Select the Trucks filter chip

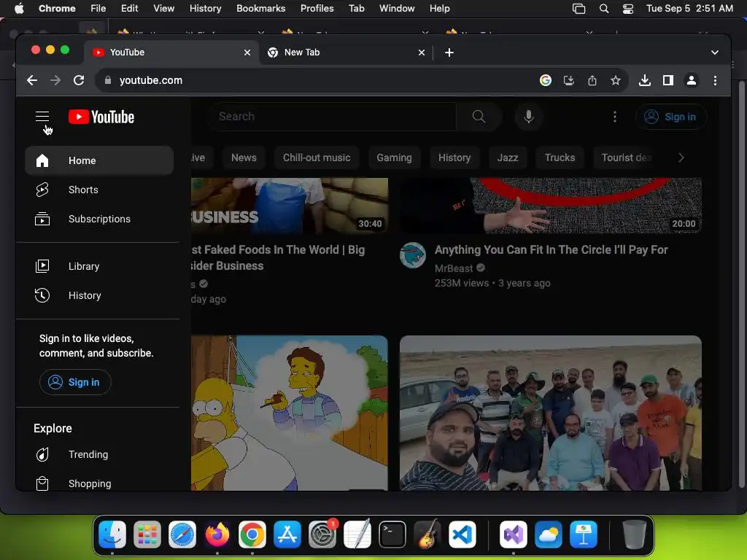[560, 157]
